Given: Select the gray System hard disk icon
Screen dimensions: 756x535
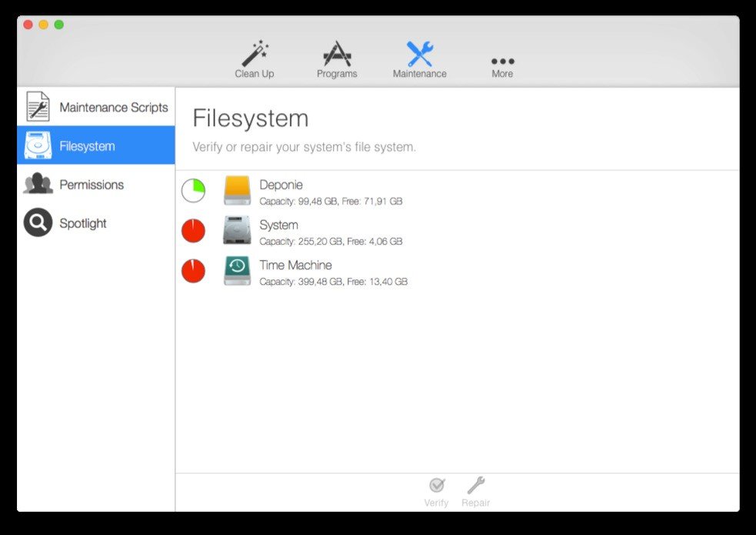Looking at the screenshot, I should pos(237,230).
